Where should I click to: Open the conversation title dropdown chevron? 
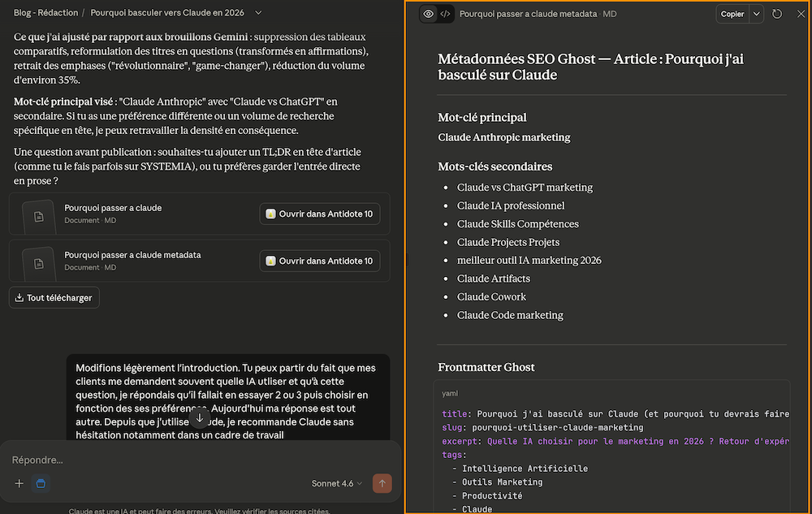pos(258,12)
